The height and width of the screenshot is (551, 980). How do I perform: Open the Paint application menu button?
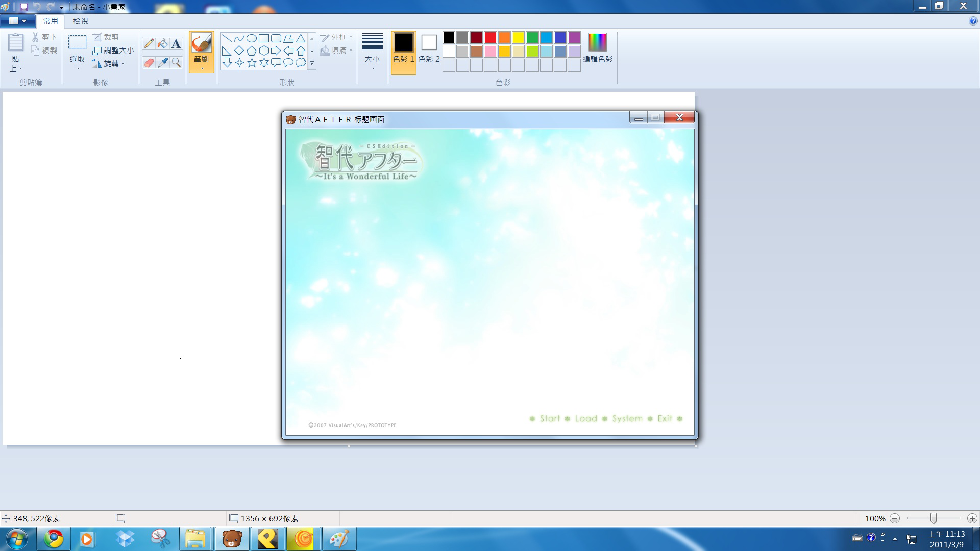(18, 21)
